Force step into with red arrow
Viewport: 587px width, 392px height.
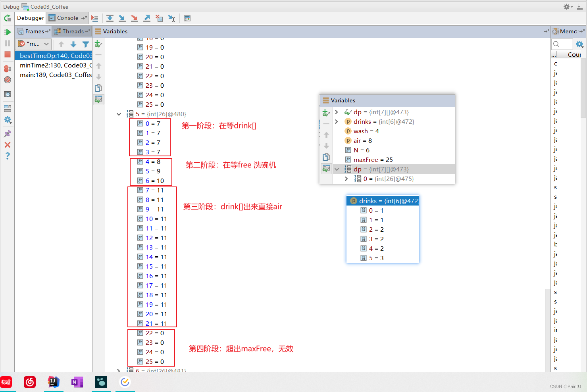[x=134, y=18]
